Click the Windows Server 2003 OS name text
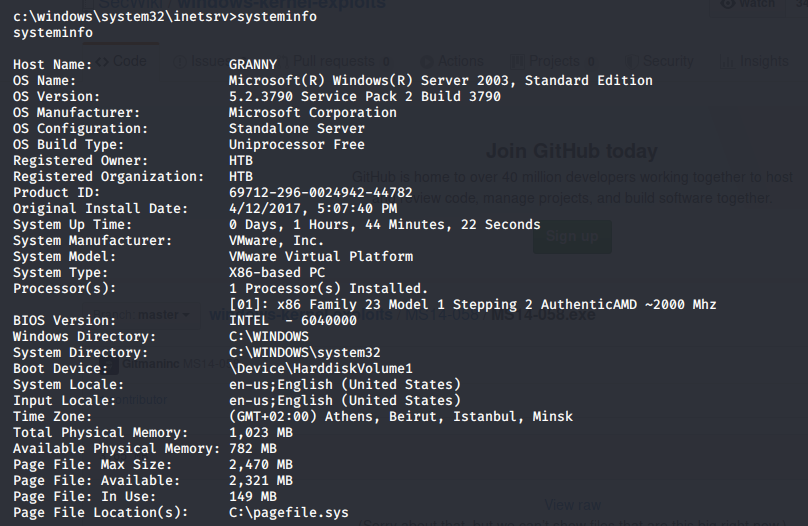 coord(440,81)
